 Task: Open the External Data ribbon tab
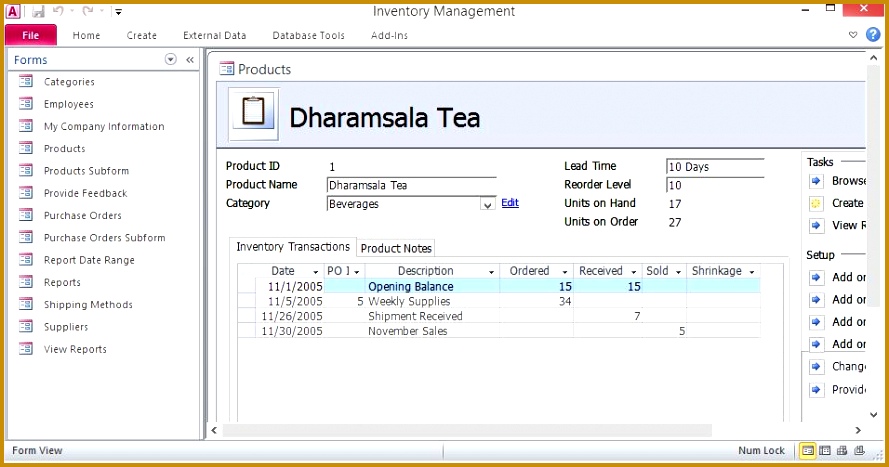pyautogui.click(x=214, y=35)
